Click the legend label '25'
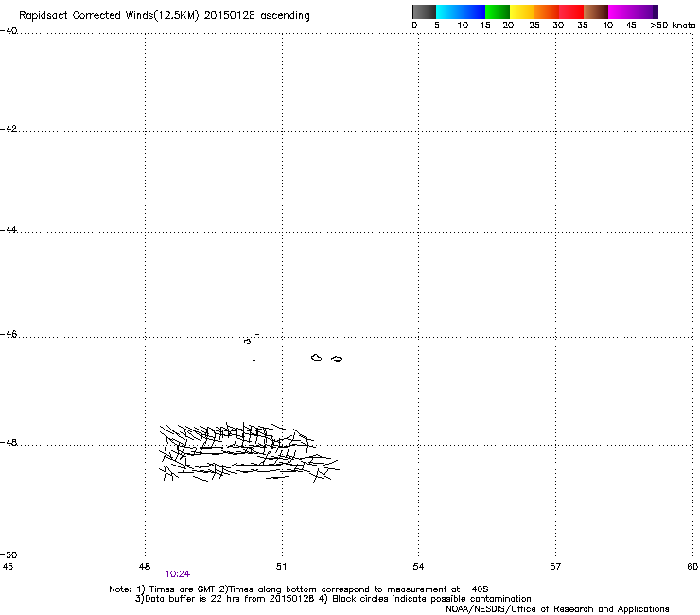The width and height of the screenshot is (700, 615). pyautogui.click(x=534, y=26)
